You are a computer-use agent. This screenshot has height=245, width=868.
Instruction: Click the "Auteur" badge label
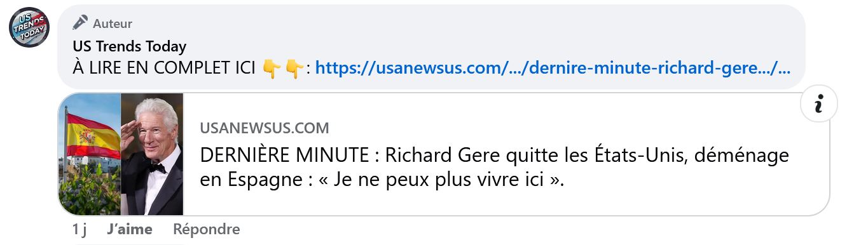point(113,24)
